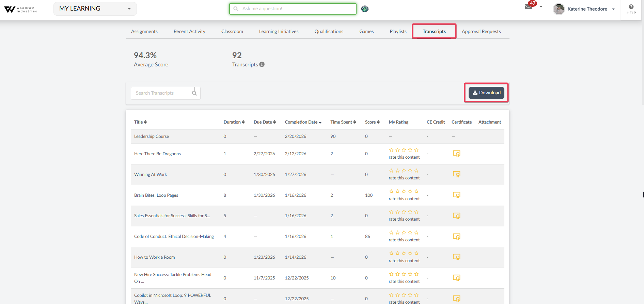The height and width of the screenshot is (304, 644).
Task: Open New Hire Success: Tackle Problems link
Action: [x=173, y=278]
